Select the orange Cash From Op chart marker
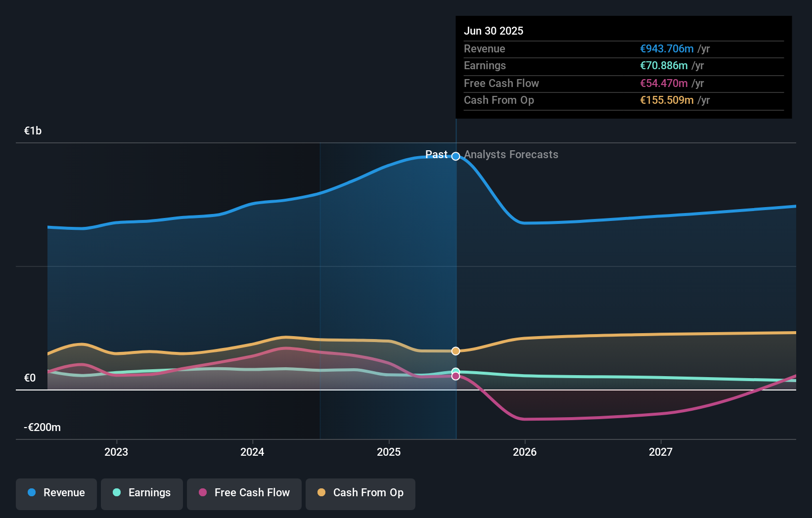 (x=455, y=351)
